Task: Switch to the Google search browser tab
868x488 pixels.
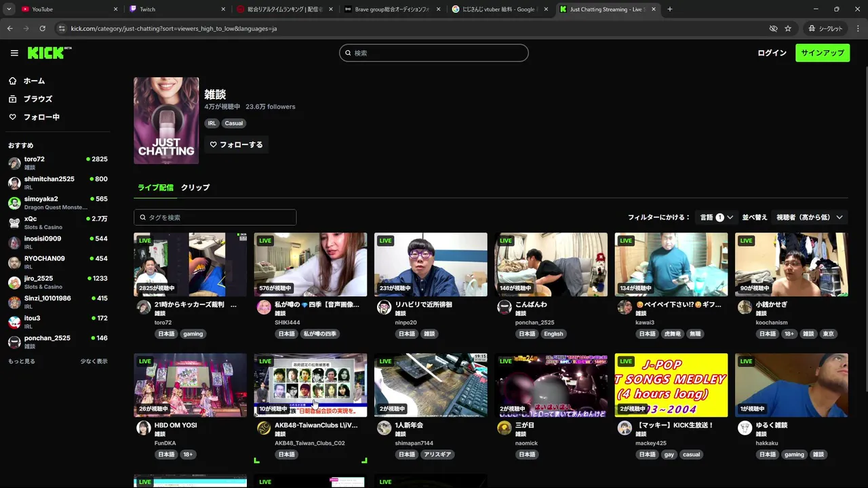Action: pos(499,9)
